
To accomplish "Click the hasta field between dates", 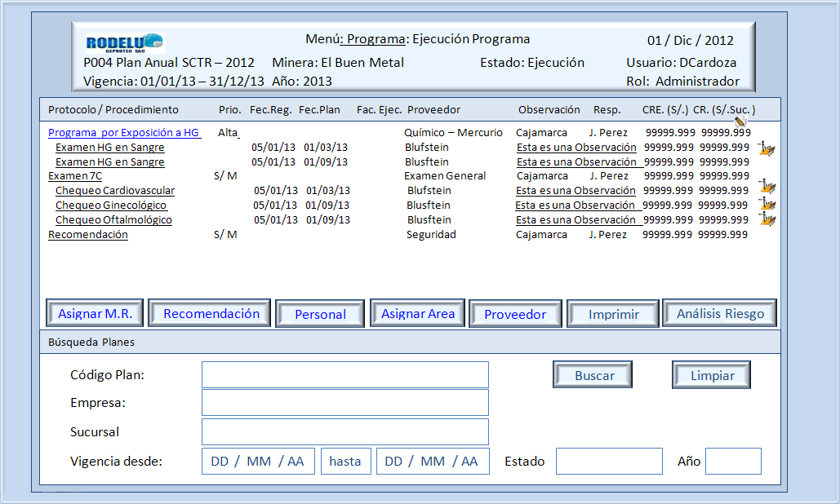I will point(346,462).
